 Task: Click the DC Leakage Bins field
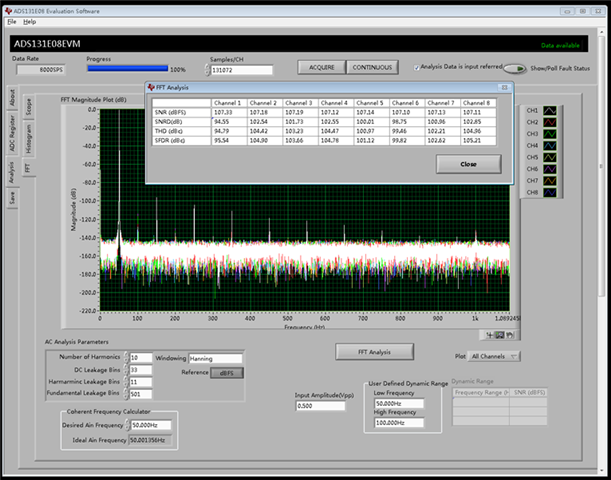click(141, 370)
